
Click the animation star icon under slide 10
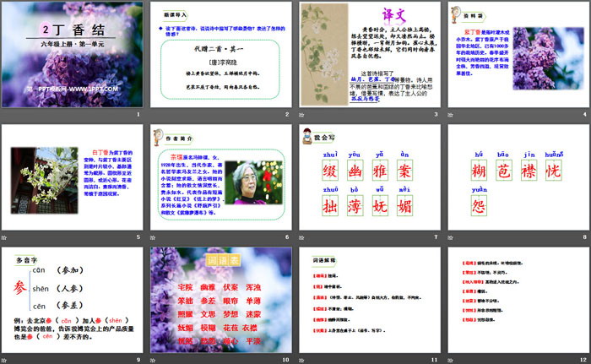tap(153, 361)
